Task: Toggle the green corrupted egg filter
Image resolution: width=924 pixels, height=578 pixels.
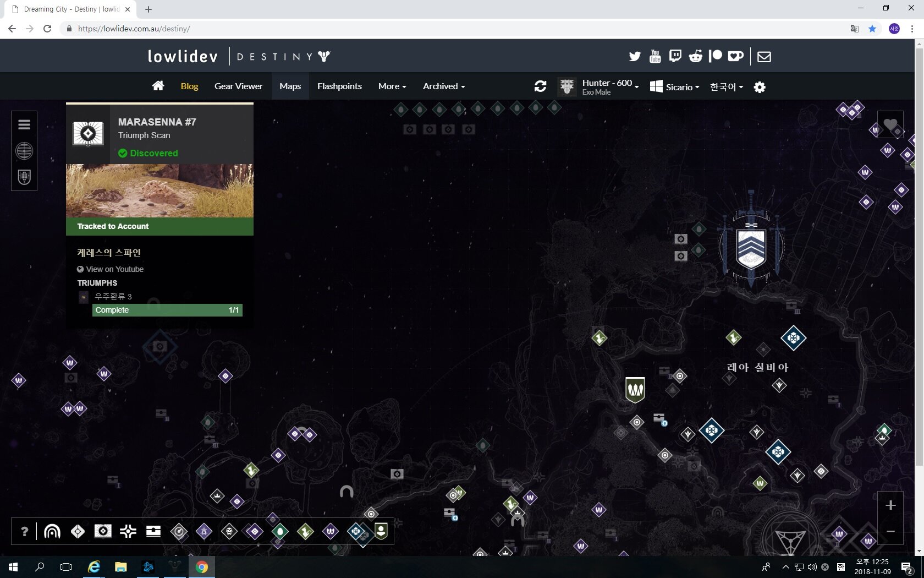Action: [280, 531]
